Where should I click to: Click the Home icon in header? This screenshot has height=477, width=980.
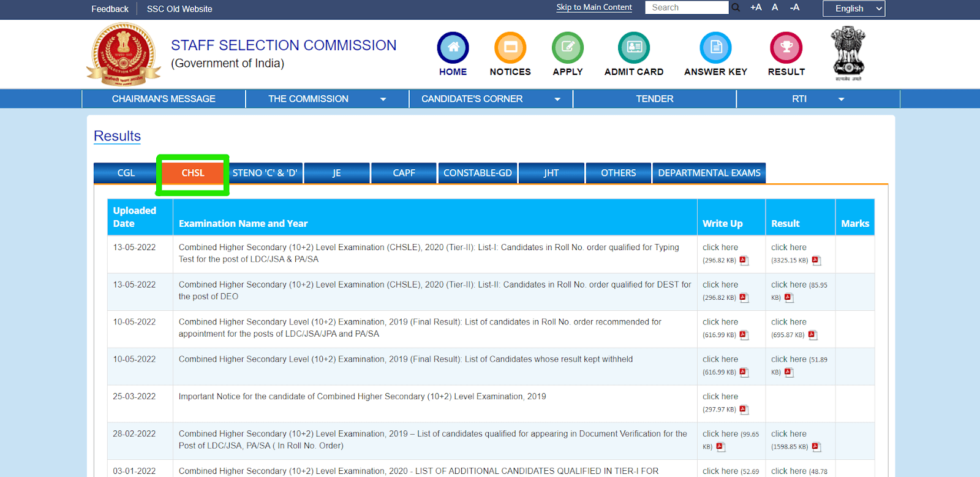pos(453,48)
